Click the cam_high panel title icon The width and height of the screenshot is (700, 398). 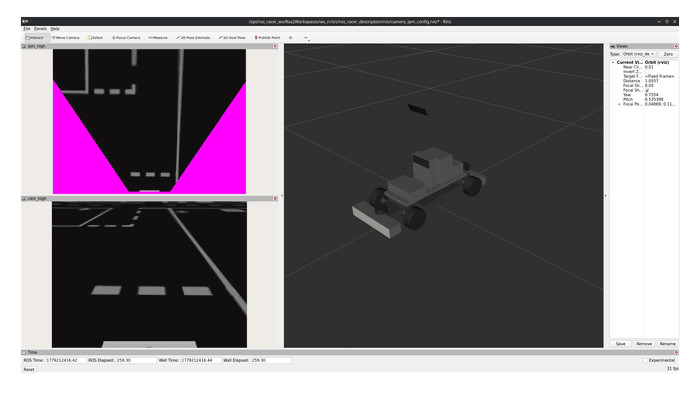point(24,199)
